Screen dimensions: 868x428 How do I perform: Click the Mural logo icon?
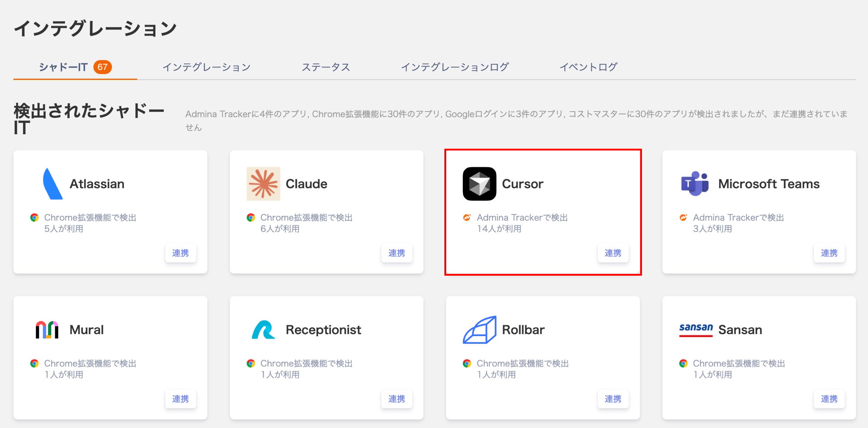47,330
